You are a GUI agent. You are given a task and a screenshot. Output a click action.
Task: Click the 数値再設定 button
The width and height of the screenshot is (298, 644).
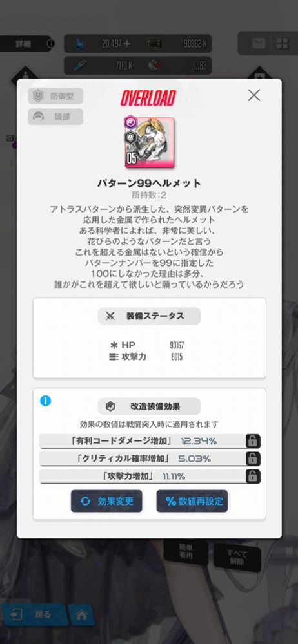[192, 501]
